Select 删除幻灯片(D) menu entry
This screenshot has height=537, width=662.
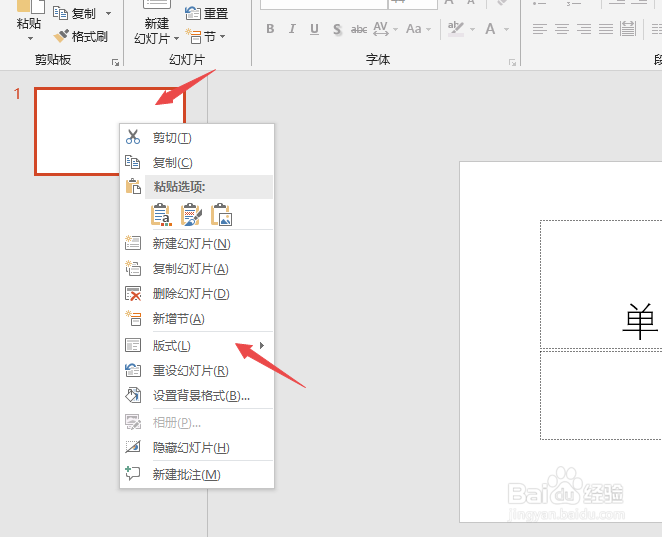pos(197,293)
